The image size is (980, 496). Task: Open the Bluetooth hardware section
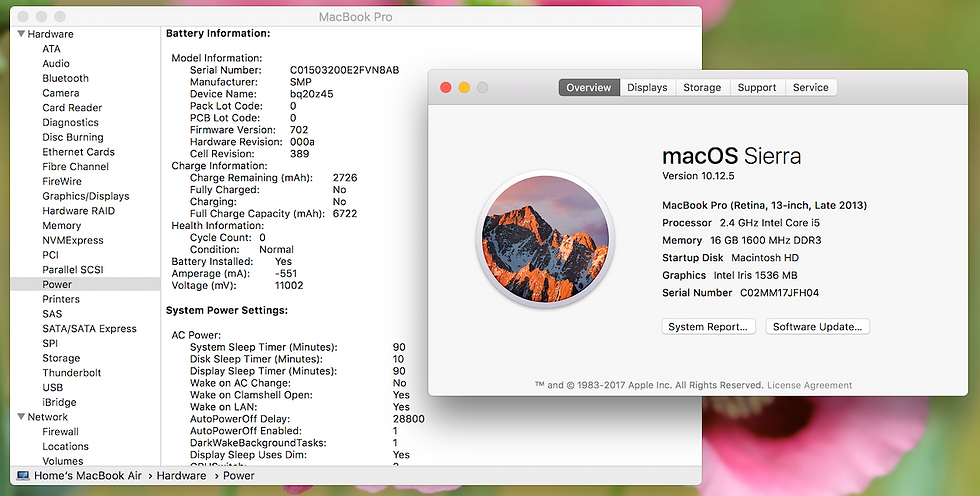[x=65, y=78]
